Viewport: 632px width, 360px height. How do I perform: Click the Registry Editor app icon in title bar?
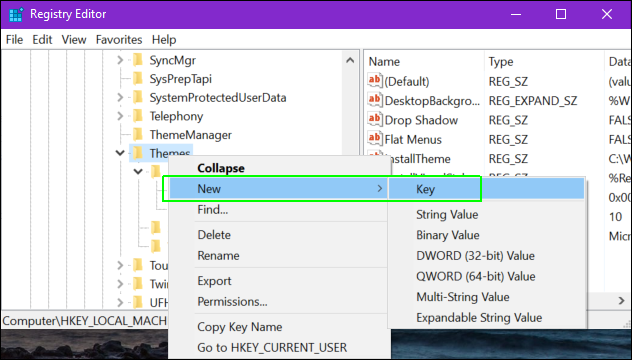pyautogui.click(x=16, y=14)
